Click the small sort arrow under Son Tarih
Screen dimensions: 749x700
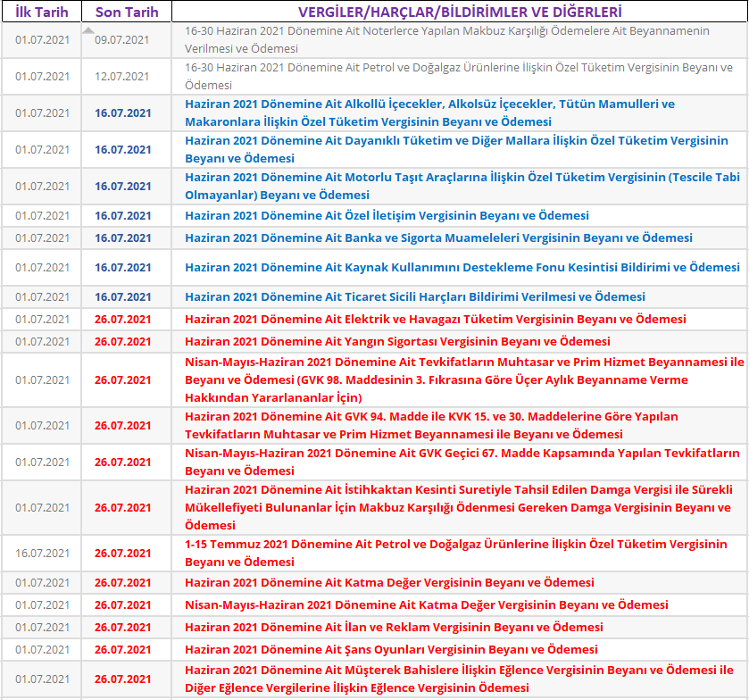tap(88, 30)
